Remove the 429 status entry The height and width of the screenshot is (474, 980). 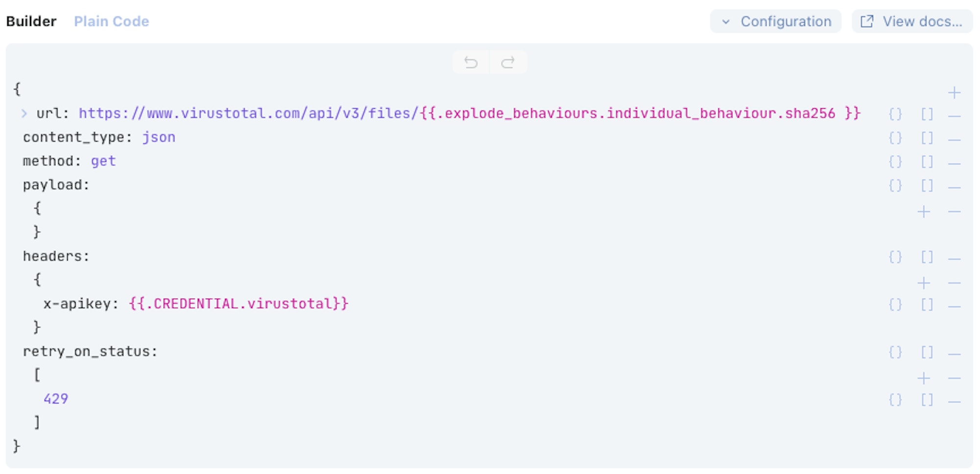click(x=954, y=402)
